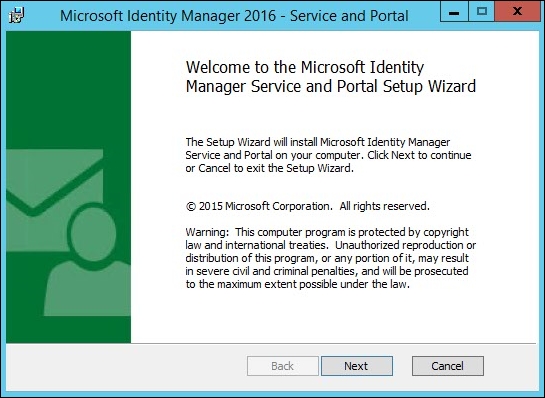Minimize the Service and Portal setup window
Screen dimensions: 545x398
coord(454,11)
